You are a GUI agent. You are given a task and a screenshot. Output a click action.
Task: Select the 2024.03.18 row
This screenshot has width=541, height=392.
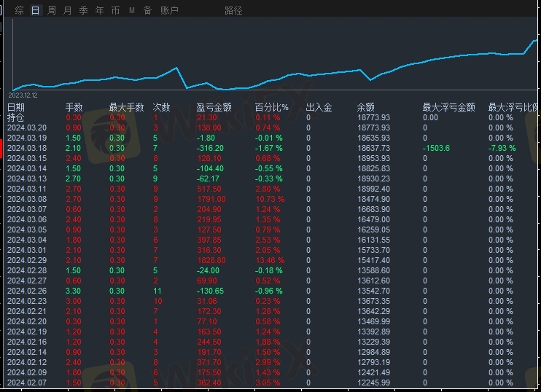pos(27,148)
